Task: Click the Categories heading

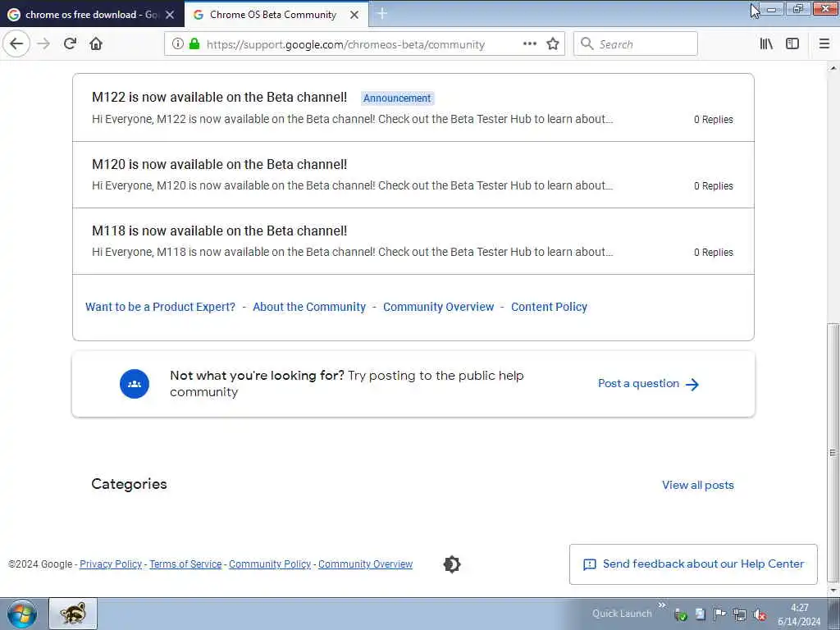Action: tap(129, 484)
